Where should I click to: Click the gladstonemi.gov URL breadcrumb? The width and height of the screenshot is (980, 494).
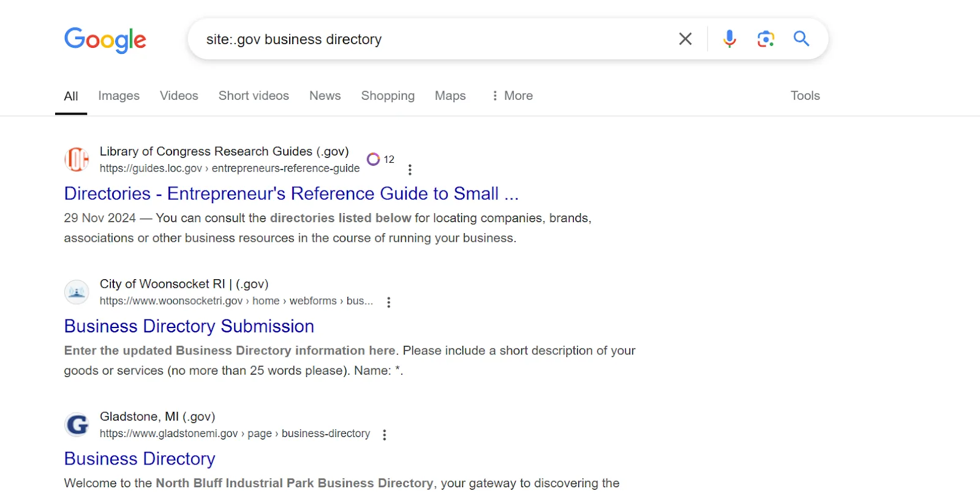coord(235,433)
